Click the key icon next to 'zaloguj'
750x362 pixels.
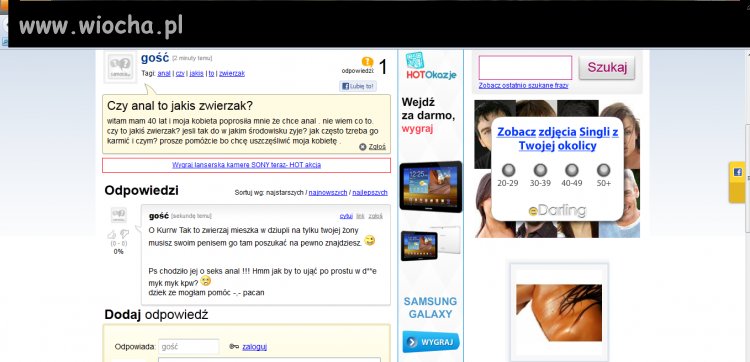234,347
